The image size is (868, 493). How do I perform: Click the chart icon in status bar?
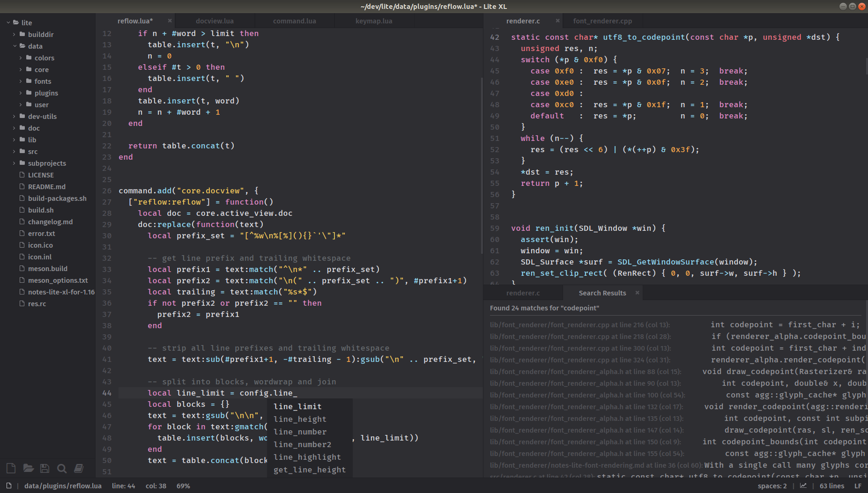click(x=803, y=486)
